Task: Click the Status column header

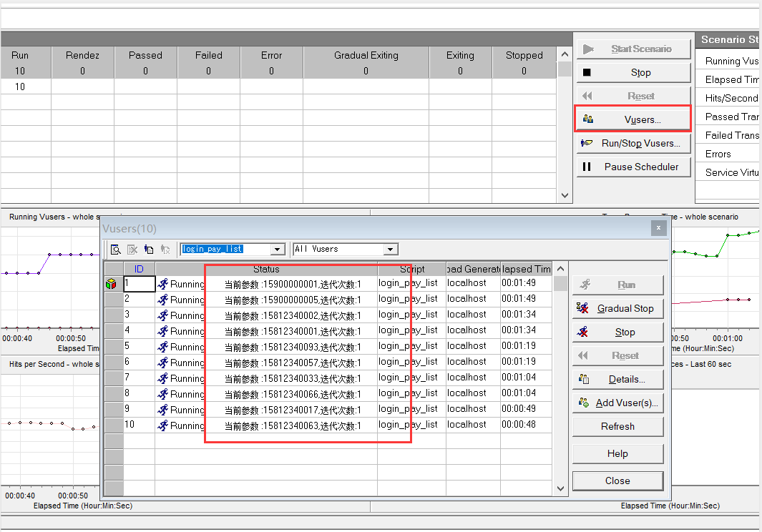Action: (266, 269)
